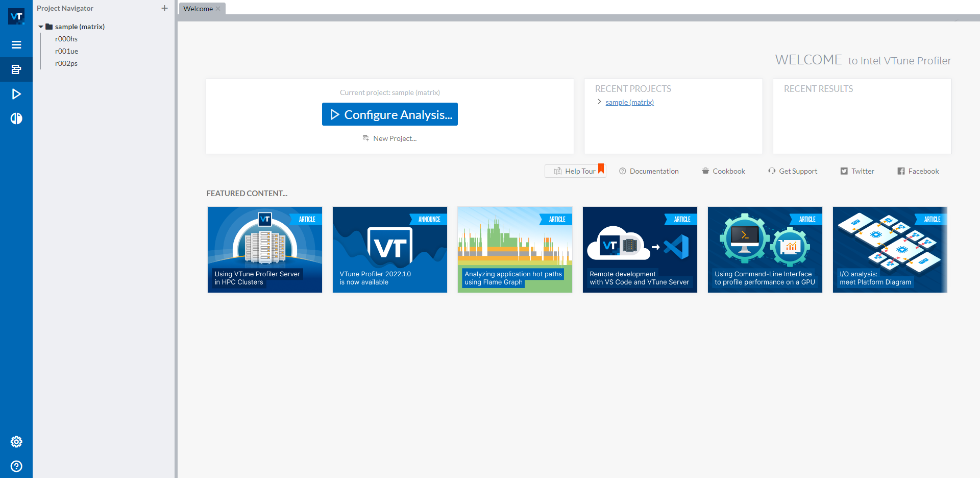Switch to the Welcome tab

click(x=198, y=9)
